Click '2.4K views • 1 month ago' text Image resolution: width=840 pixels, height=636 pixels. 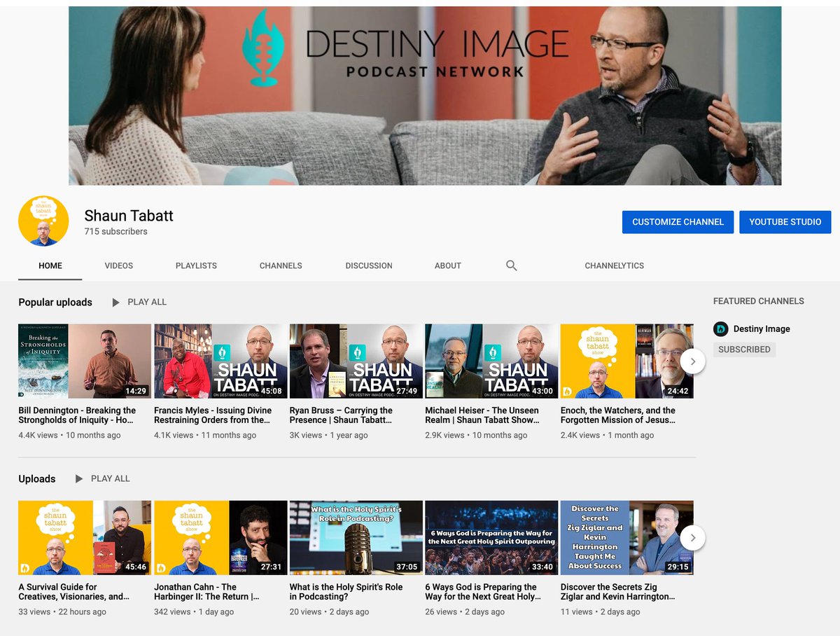pyautogui.click(x=608, y=435)
